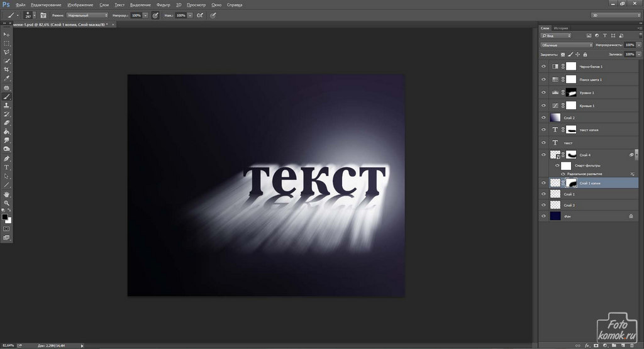
Task: Hide the Поиск цвета 1 layer
Action: 543,80
